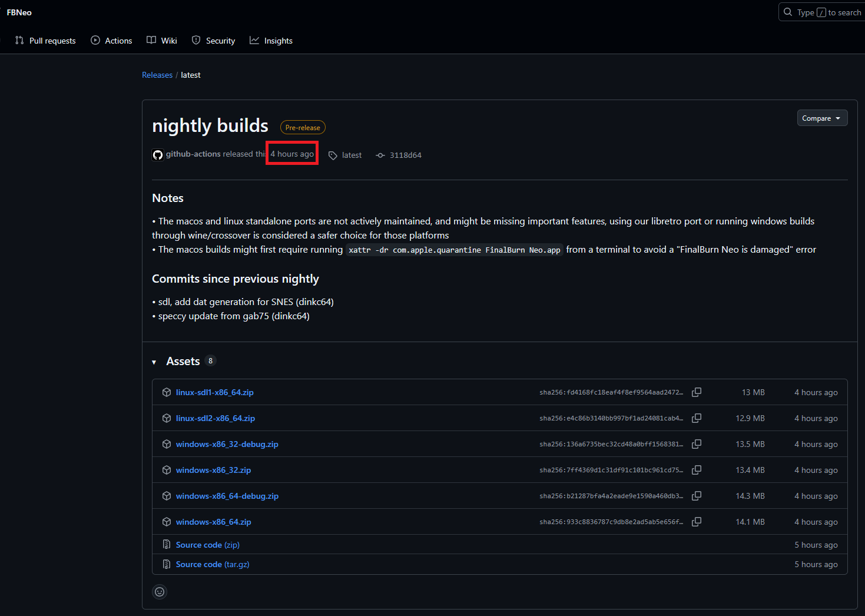The image size is (865, 616).
Task: Click the package icon beside linux-sdl1-x86_64.zip
Action: point(167,392)
